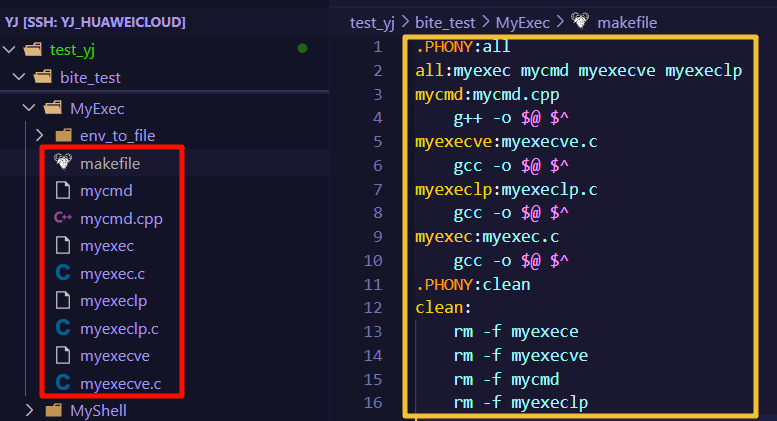The image size is (777, 421).
Task: Open makefile from the file tree
Action: (110, 163)
